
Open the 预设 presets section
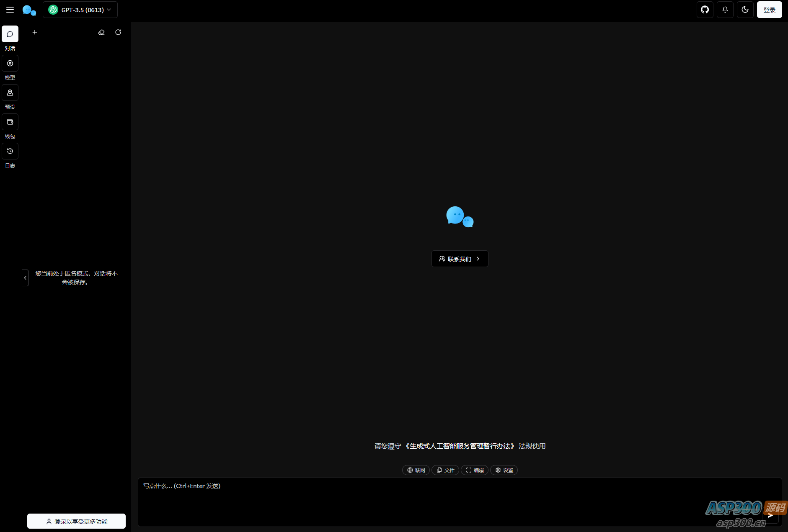(10, 93)
